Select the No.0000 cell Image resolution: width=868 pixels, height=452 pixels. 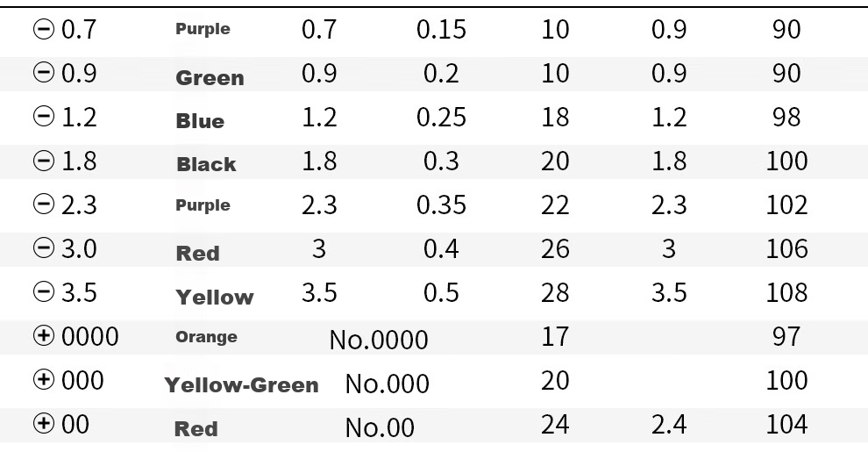[379, 340]
